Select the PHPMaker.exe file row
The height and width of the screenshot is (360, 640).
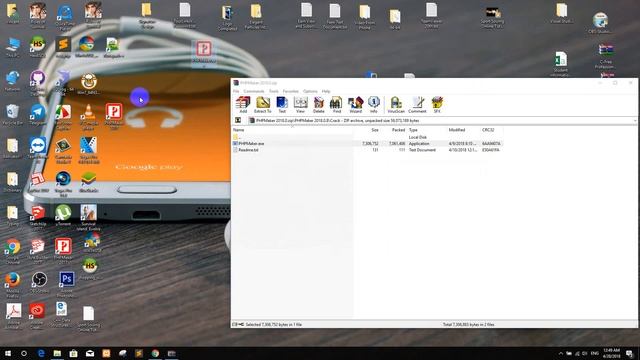[367, 144]
